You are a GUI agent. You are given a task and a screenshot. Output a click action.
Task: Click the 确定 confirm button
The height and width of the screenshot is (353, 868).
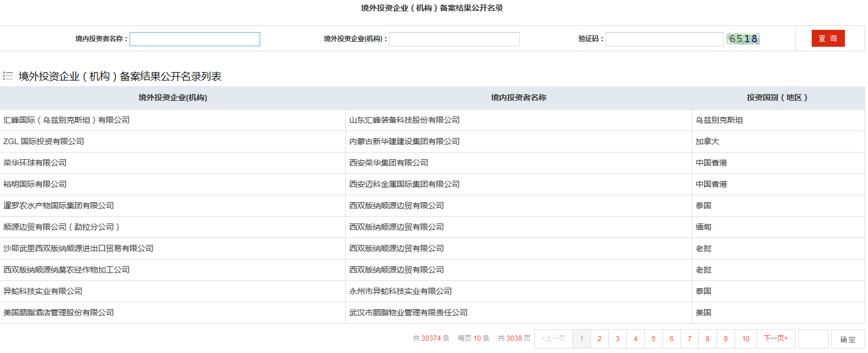click(848, 339)
